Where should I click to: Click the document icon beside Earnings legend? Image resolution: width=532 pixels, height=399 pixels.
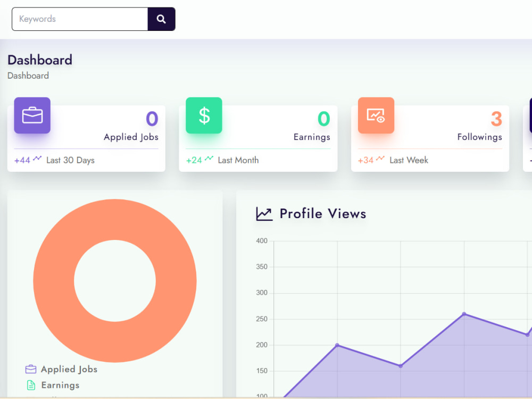31,385
